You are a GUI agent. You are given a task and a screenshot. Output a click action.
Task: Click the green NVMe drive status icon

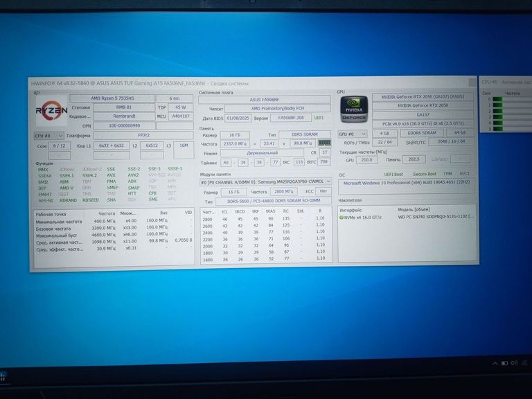342,217
